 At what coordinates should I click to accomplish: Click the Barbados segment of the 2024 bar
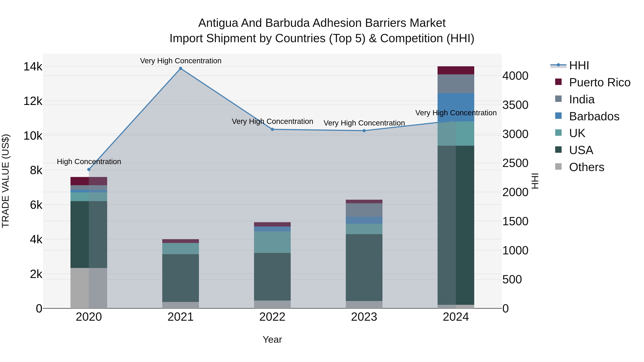point(456,107)
